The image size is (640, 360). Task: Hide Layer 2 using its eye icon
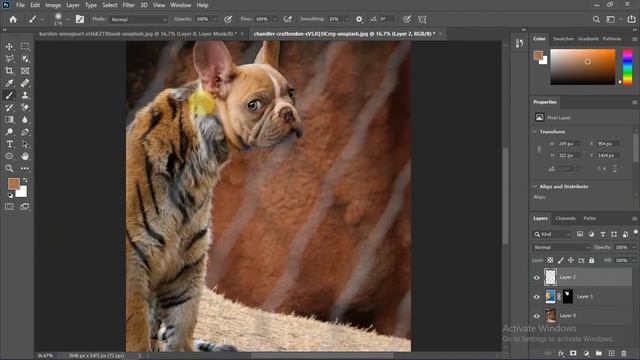click(537, 278)
